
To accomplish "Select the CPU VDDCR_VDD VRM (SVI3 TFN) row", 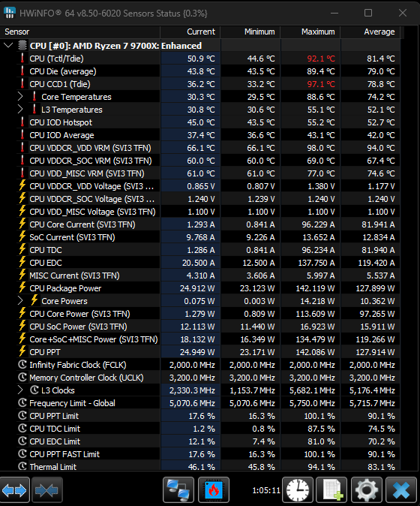I will (x=199, y=148).
